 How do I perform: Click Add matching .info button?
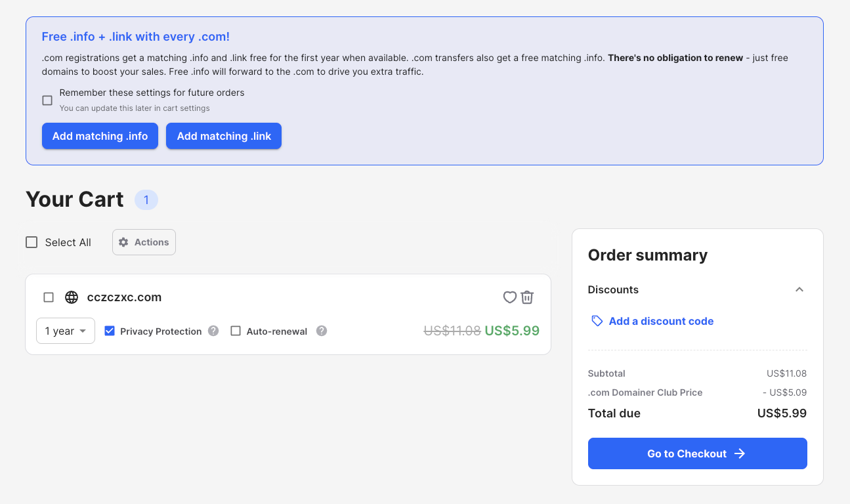click(100, 136)
